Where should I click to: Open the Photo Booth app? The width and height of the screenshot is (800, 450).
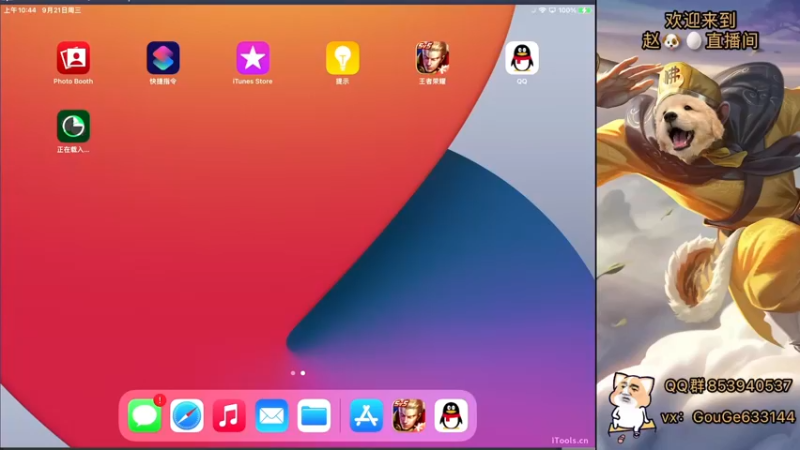(x=73, y=58)
